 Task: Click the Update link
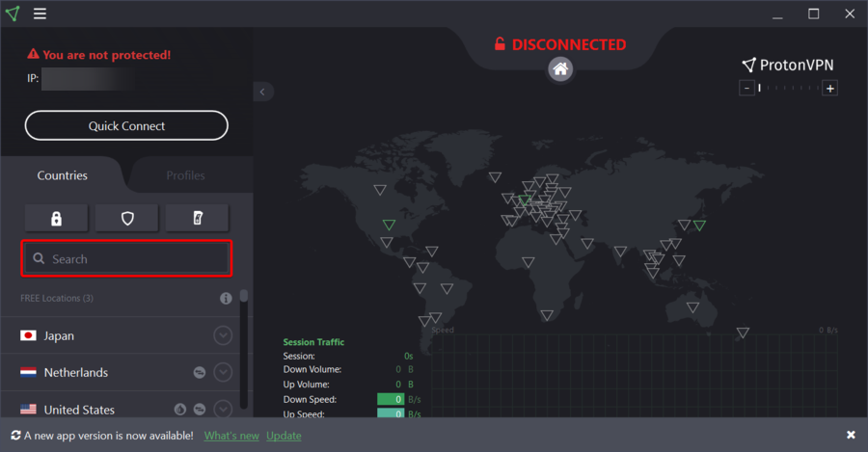pos(284,436)
